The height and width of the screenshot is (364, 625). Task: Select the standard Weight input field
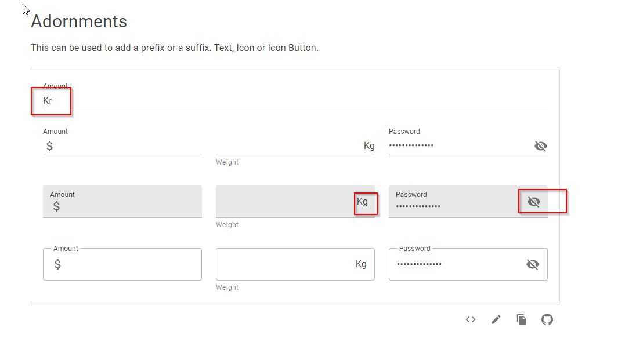pyautogui.click(x=290, y=145)
